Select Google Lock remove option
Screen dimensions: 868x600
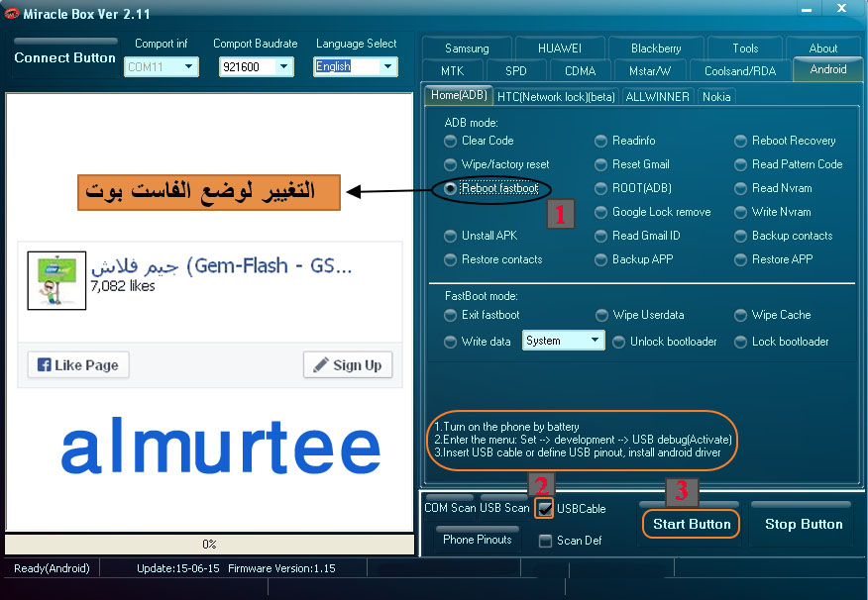[x=600, y=212]
